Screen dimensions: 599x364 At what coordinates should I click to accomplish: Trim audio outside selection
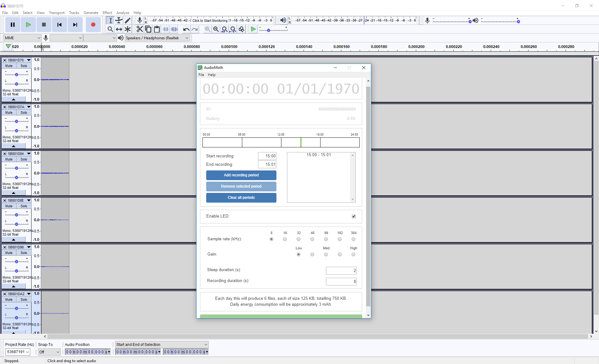(x=166, y=29)
